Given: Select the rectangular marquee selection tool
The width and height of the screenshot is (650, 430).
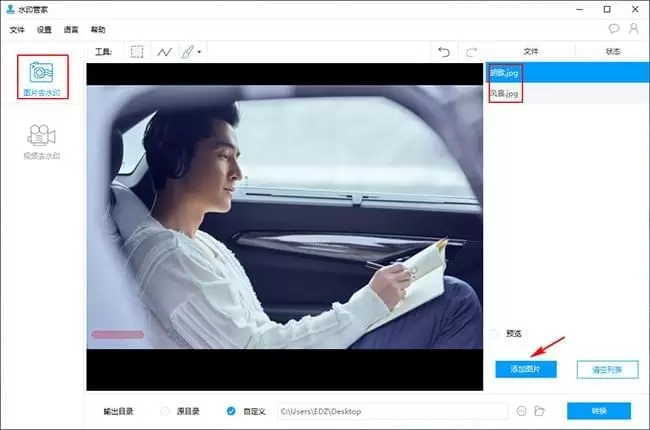Looking at the screenshot, I should (x=136, y=51).
